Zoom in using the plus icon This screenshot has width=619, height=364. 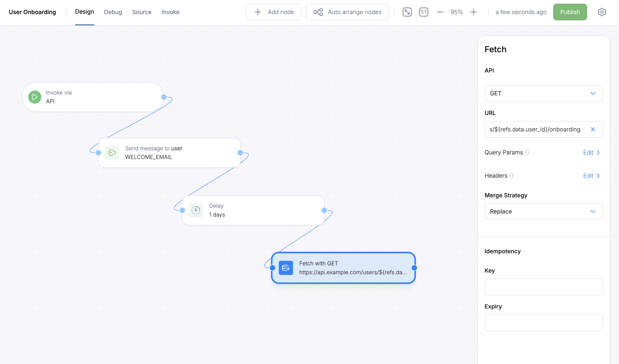coord(474,12)
